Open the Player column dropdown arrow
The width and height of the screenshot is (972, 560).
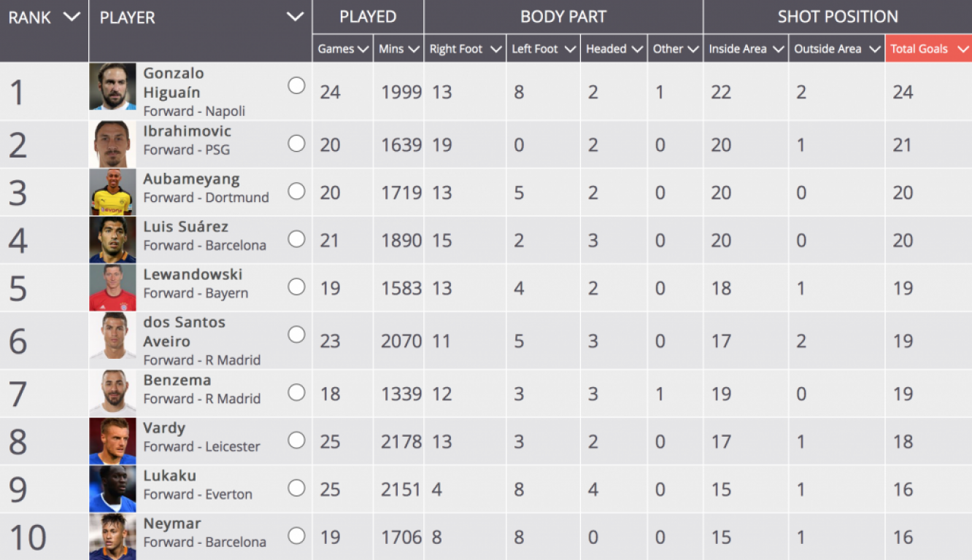tap(295, 17)
